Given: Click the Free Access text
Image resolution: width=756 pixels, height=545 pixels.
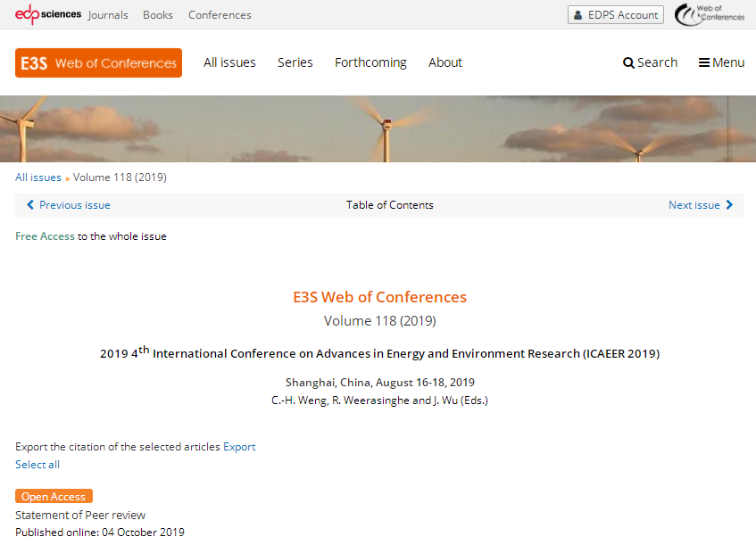Looking at the screenshot, I should coord(45,236).
